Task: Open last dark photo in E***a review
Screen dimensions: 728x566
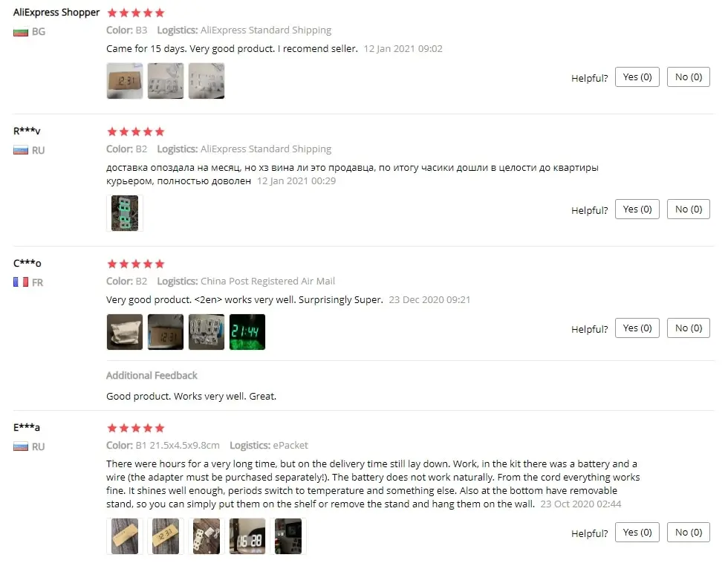Action: click(288, 536)
